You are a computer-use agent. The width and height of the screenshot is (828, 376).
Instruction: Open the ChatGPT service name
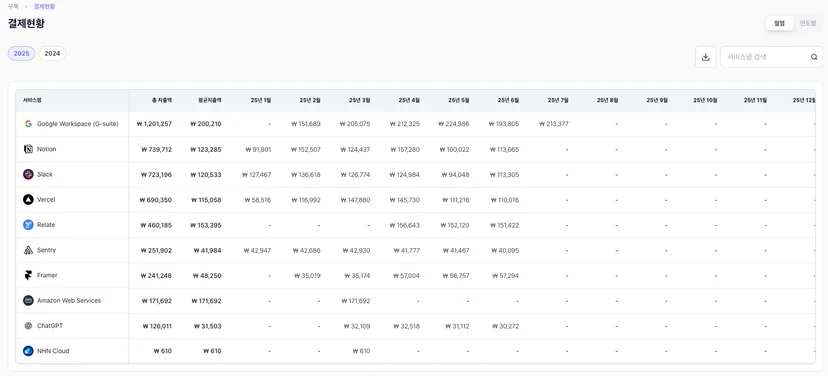[50, 326]
